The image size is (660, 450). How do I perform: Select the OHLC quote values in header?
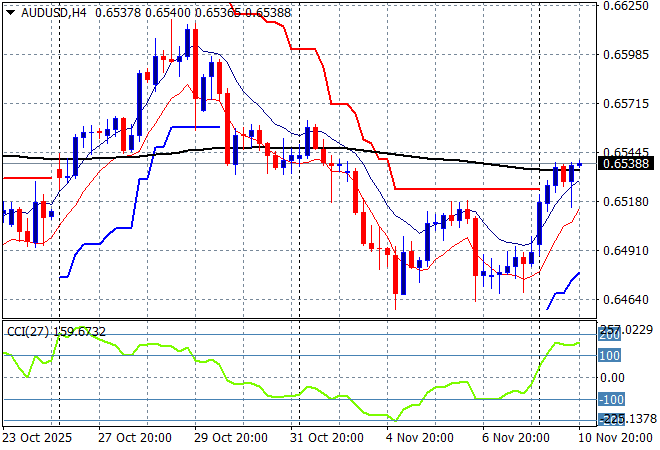(193, 13)
